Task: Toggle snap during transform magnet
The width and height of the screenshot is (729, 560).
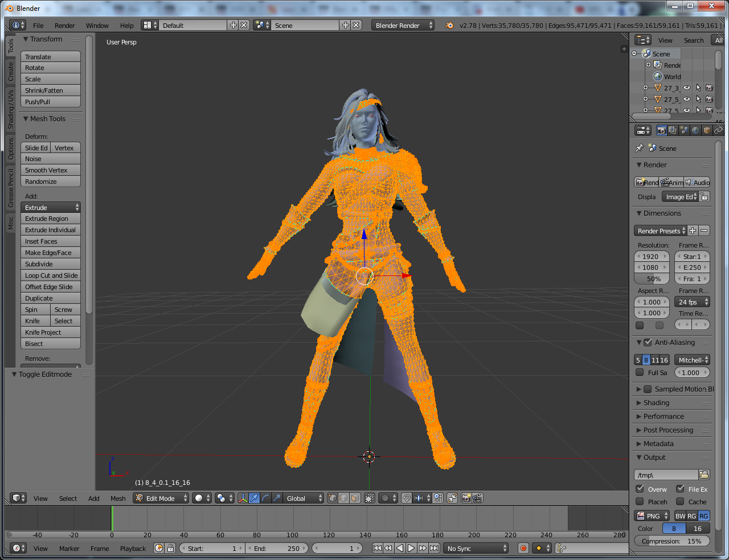Action: coord(407,498)
